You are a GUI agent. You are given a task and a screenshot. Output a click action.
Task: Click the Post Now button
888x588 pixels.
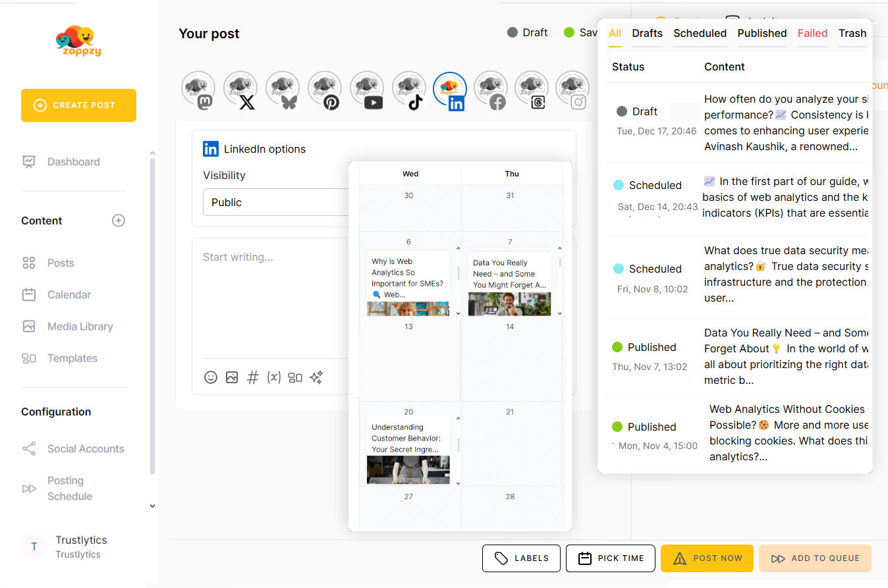(x=708, y=558)
